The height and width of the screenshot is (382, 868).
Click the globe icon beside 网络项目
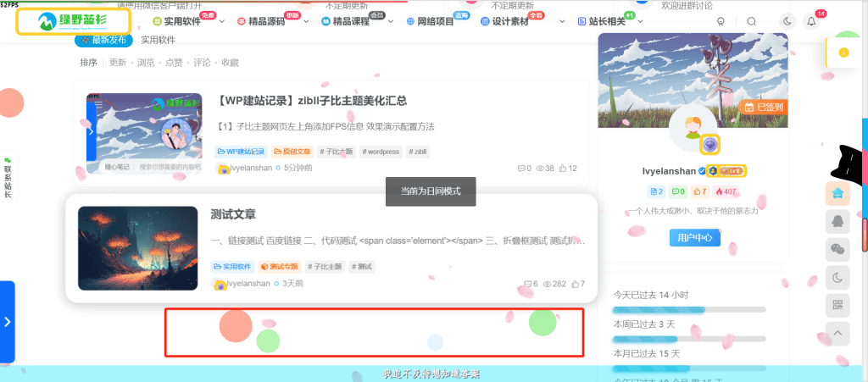[410, 21]
